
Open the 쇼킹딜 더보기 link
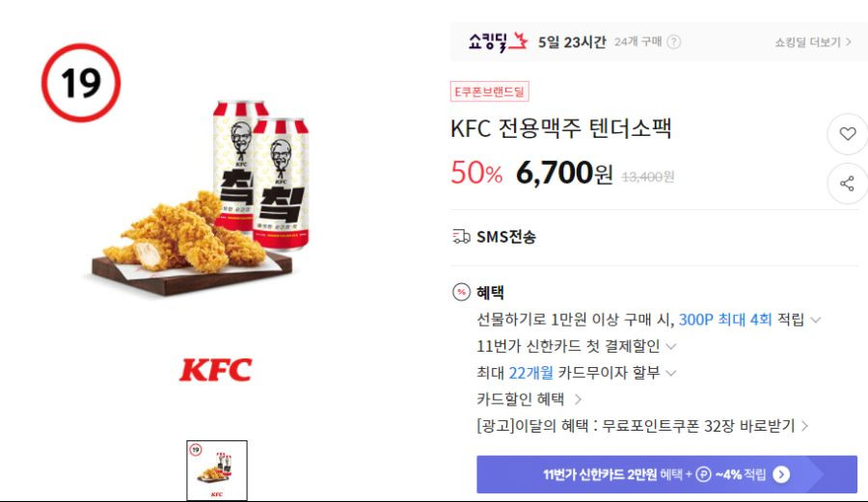813,42
